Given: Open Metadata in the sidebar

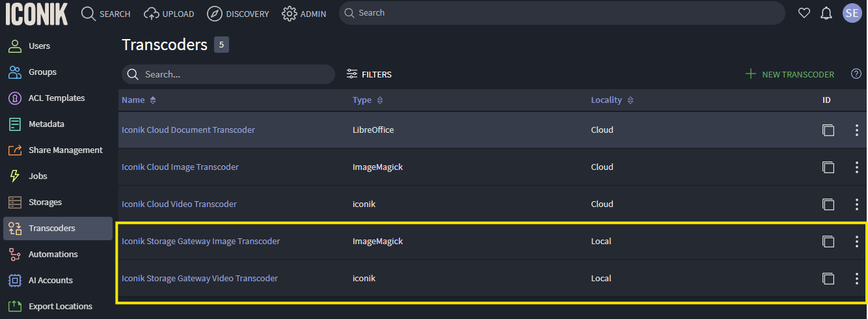Looking at the screenshot, I should (x=46, y=124).
